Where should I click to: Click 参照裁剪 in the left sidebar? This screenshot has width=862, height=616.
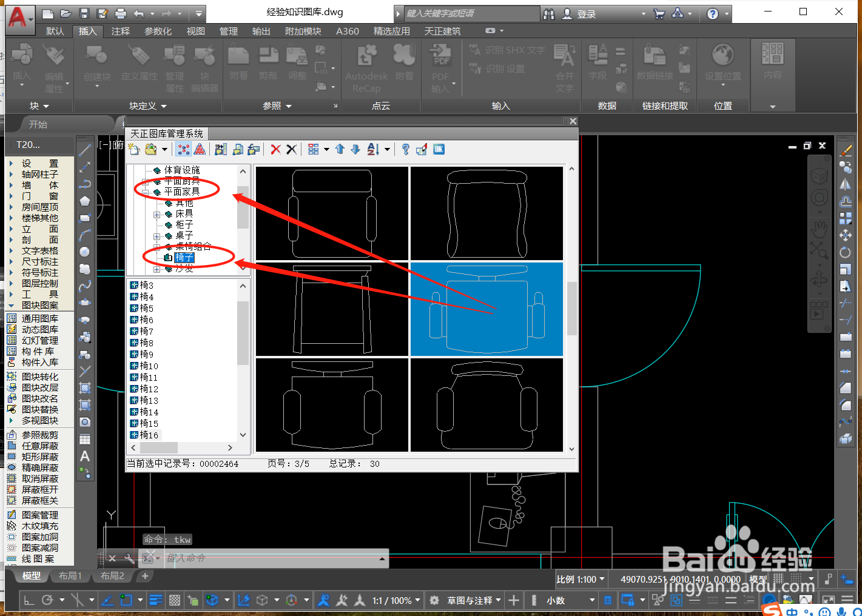point(40,435)
